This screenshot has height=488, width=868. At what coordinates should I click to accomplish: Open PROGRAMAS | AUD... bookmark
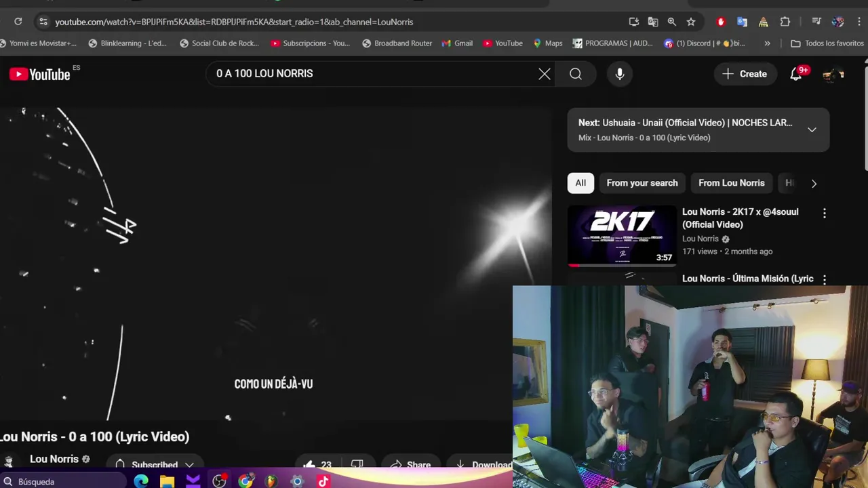613,43
